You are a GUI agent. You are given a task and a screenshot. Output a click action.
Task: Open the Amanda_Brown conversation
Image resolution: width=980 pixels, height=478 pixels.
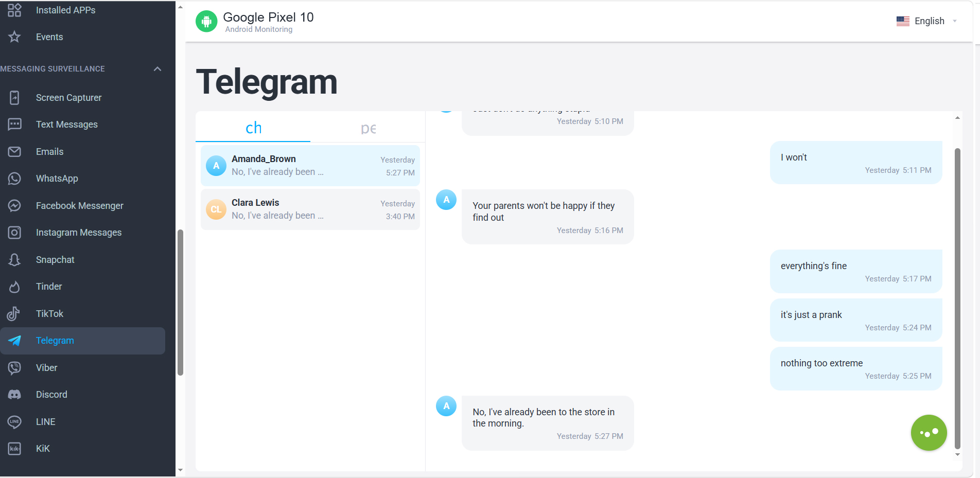(310, 166)
